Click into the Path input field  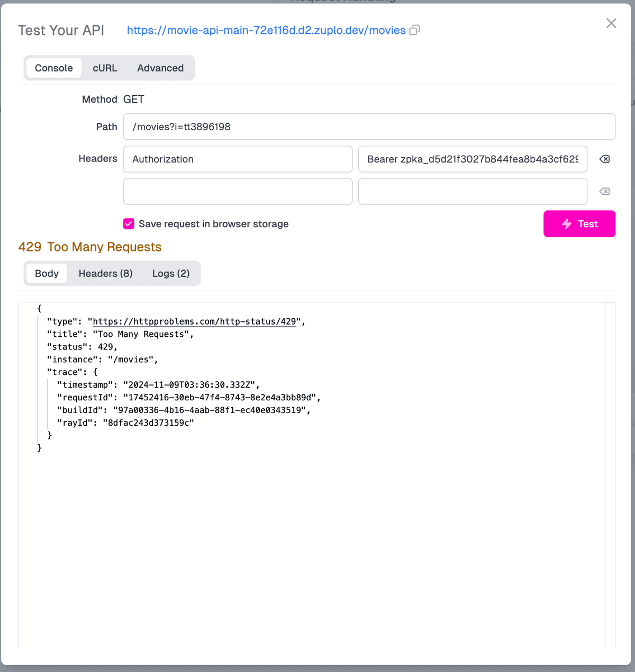[x=369, y=127]
